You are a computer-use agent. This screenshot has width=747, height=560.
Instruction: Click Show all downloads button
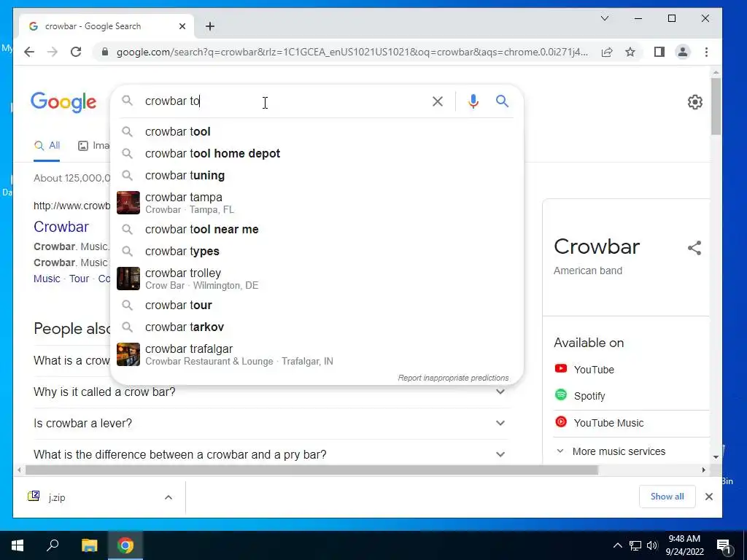[667, 497]
